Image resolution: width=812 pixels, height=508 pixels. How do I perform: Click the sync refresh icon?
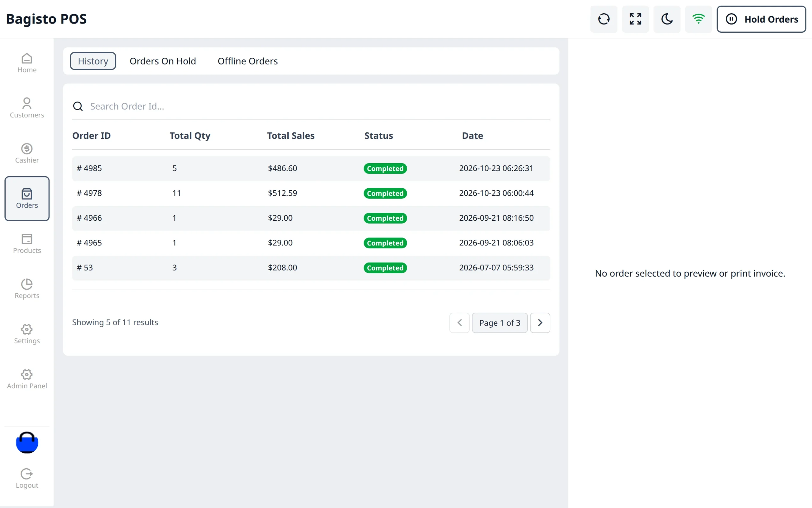(604, 19)
